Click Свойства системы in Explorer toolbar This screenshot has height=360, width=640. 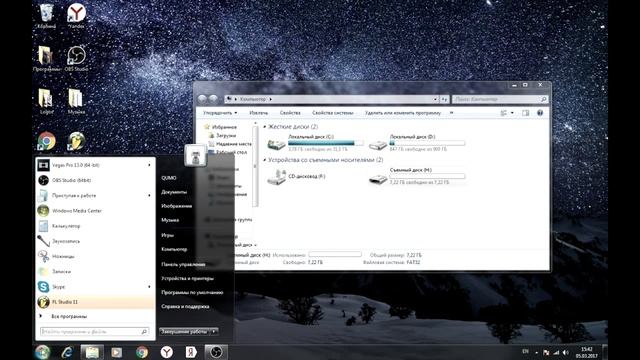(x=332, y=113)
